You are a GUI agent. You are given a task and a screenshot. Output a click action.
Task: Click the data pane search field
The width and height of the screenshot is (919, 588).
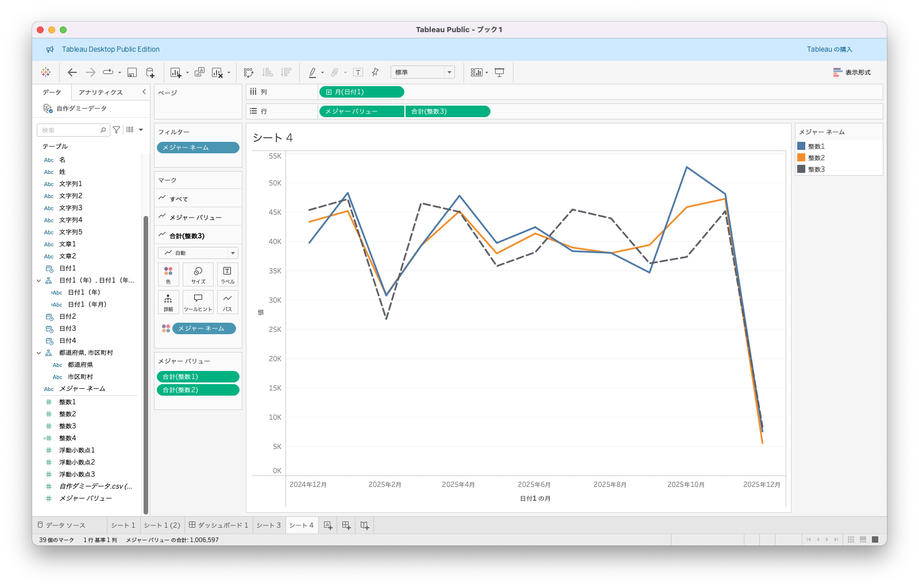point(69,130)
